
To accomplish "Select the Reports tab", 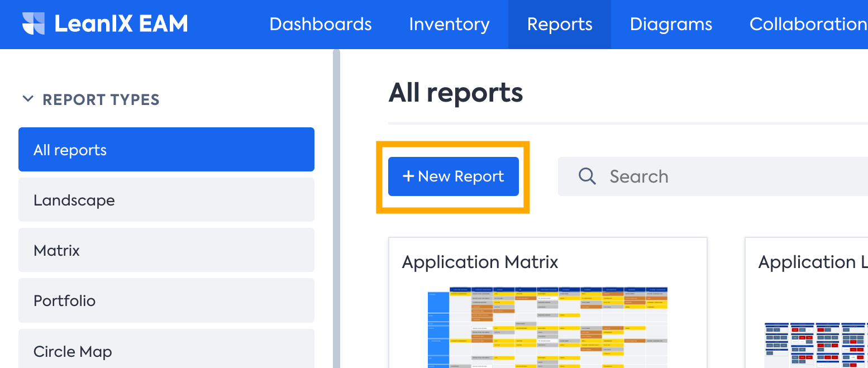I will [x=560, y=24].
